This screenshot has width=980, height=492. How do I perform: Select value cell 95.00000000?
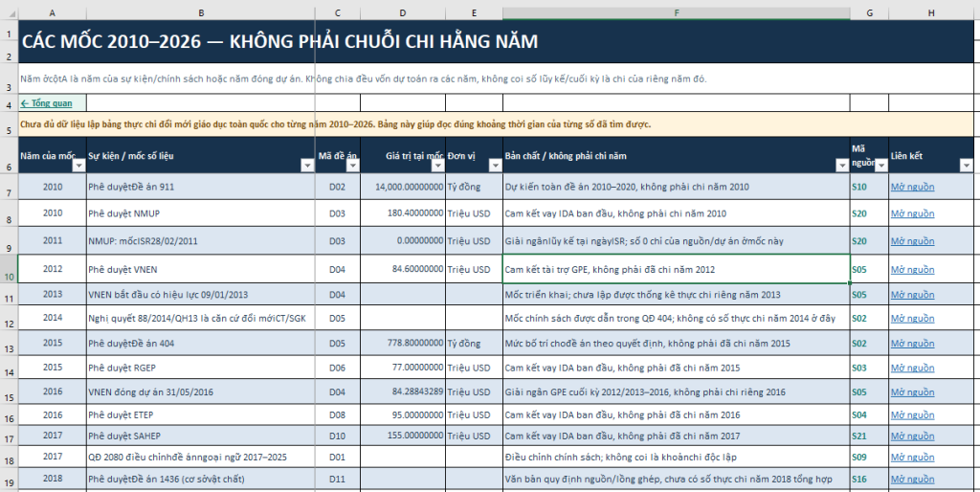pyautogui.click(x=403, y=415)
